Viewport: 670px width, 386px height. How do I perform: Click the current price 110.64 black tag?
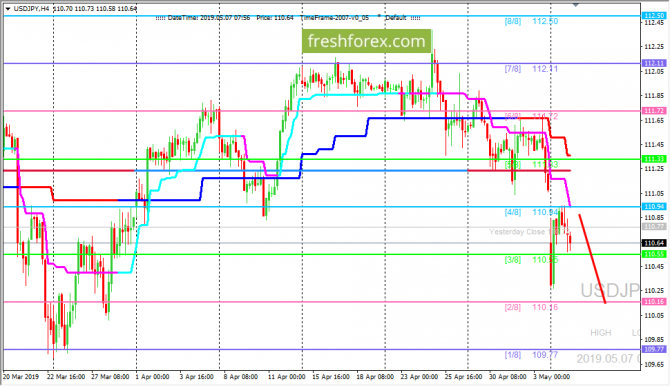pyautogui.click(x=654, y=243)
